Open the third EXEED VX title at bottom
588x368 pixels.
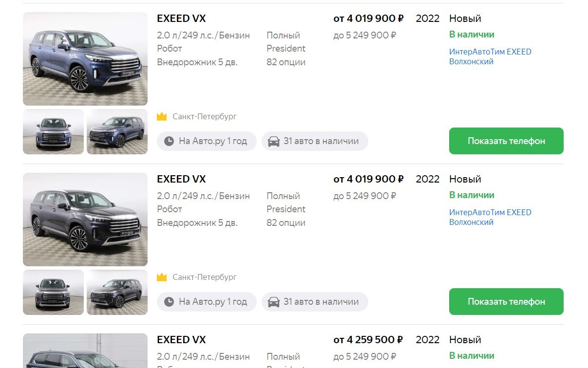coord(181,340)
